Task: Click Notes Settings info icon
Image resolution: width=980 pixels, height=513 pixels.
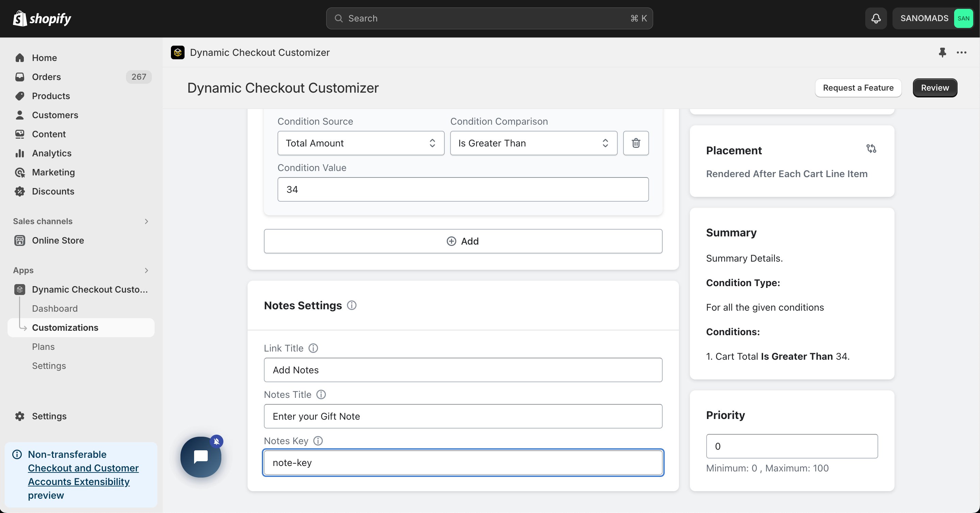Action: [351, 305]
